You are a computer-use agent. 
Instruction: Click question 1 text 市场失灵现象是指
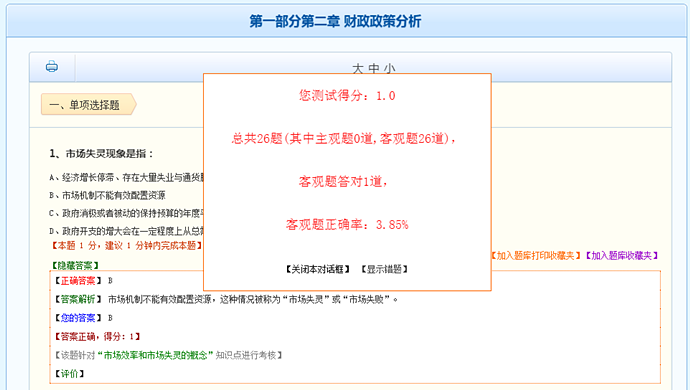click(102, 154)
